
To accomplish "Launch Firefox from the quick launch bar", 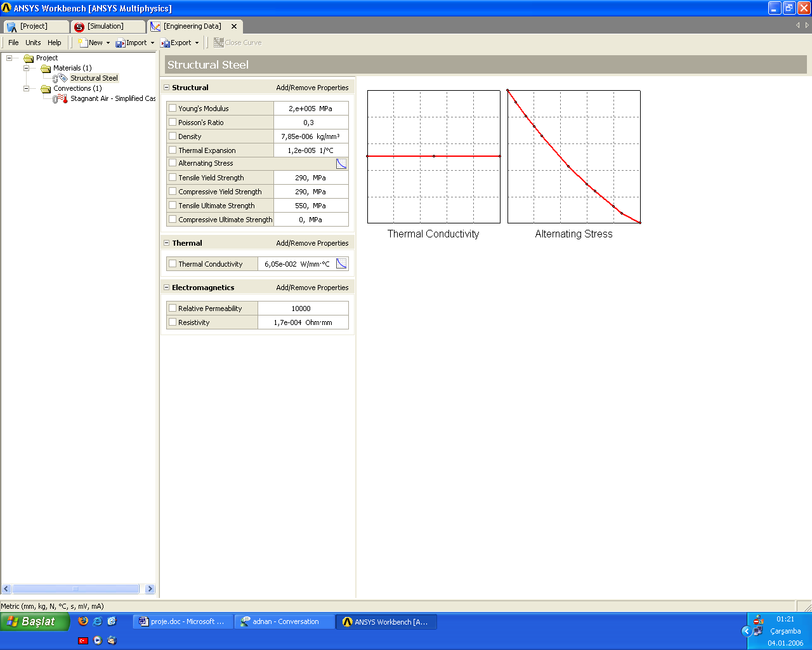I will tap(83, 621).
